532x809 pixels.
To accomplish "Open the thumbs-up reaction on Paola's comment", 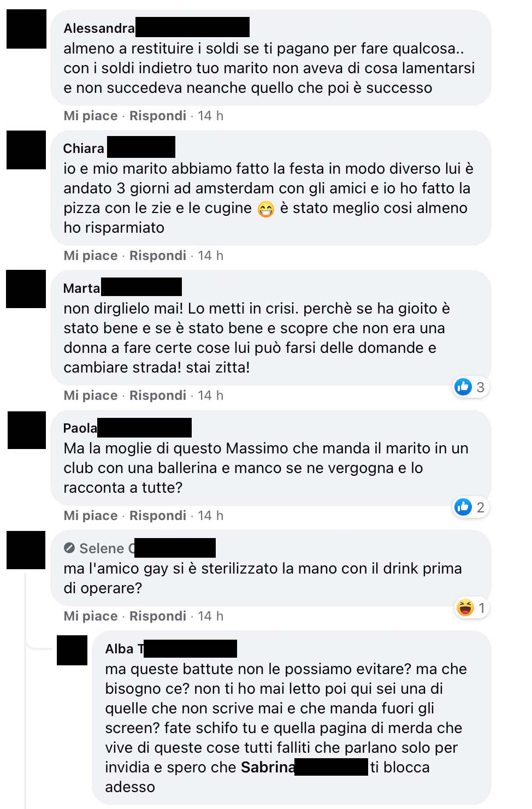I will (470, 507).
